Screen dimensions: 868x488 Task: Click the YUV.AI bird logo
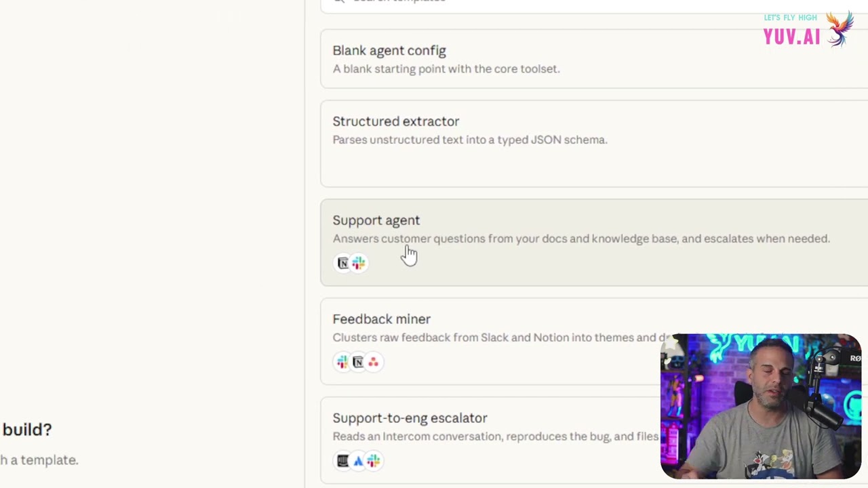click(840, 28)
